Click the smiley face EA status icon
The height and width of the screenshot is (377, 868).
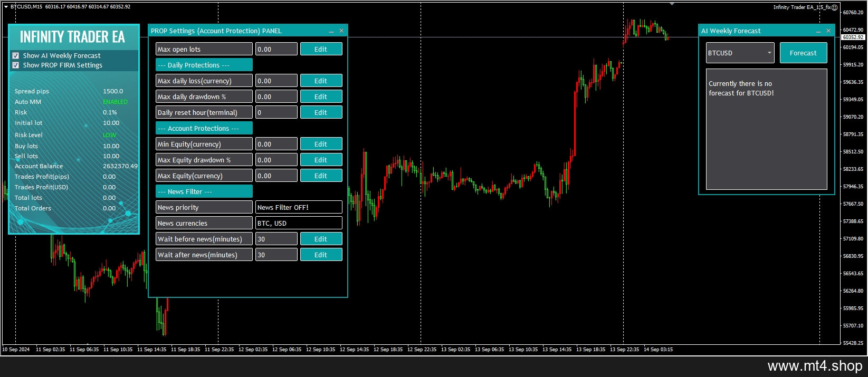coord(835,7)
